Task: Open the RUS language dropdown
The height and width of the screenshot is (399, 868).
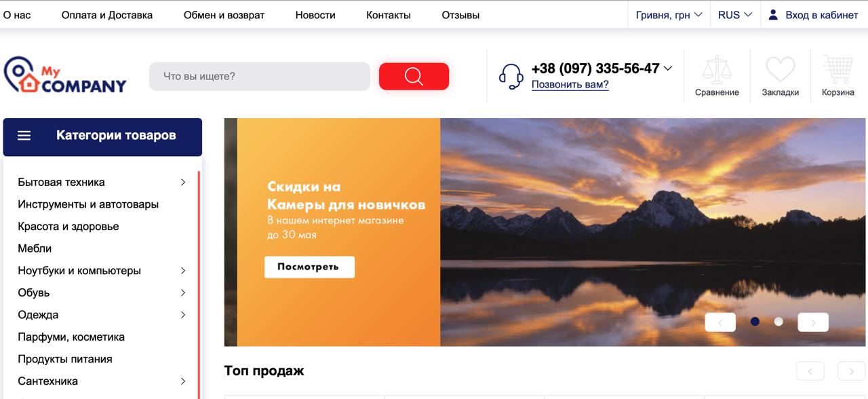Action: (x=735, y=15)
